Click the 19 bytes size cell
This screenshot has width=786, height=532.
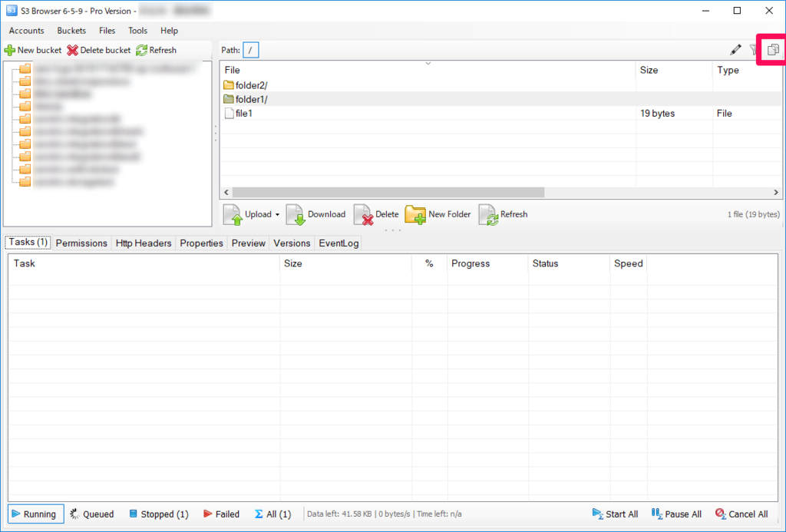(657, 114)
